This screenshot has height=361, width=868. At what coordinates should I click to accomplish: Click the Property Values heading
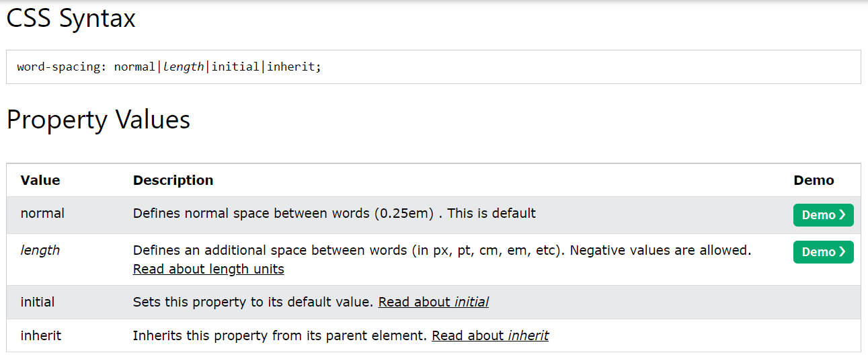coord(98,120)
